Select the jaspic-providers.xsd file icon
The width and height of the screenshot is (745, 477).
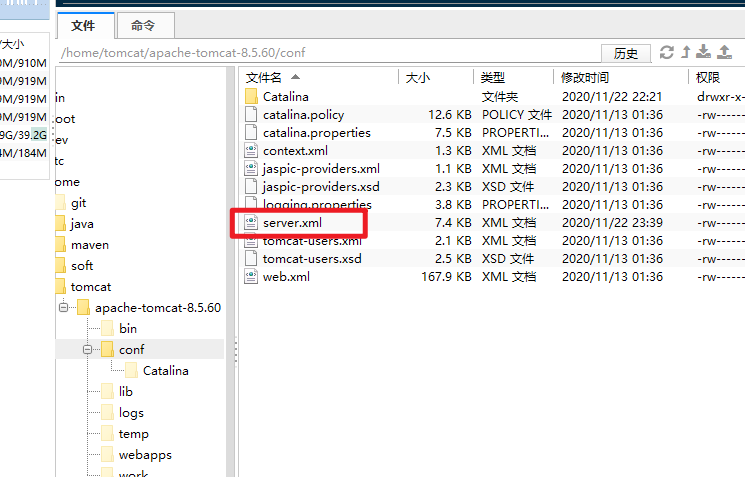[251, 187]
